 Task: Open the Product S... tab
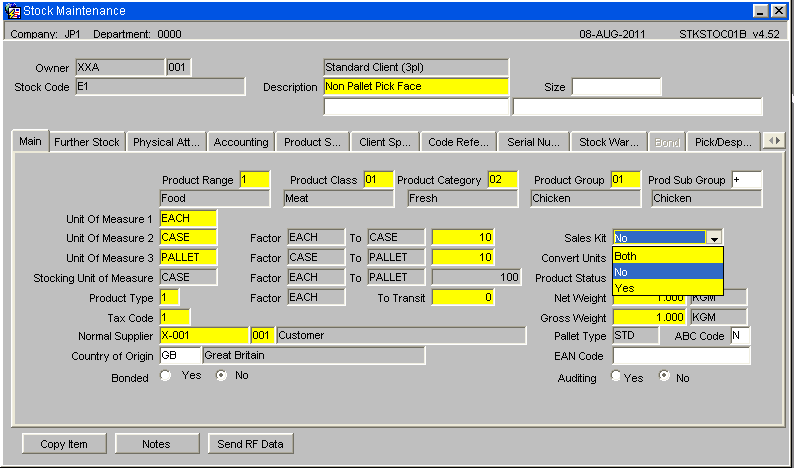(312, 142)
